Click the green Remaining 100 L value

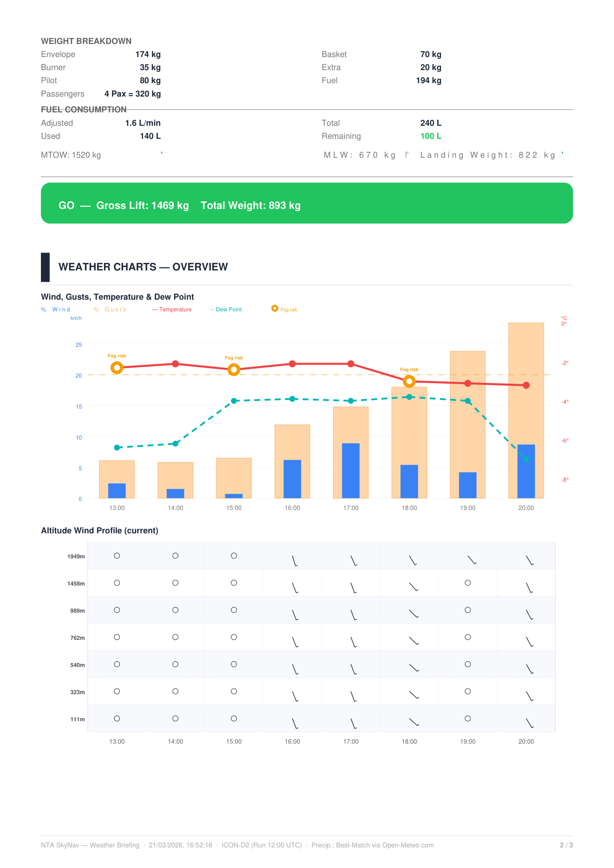(430, 136)
